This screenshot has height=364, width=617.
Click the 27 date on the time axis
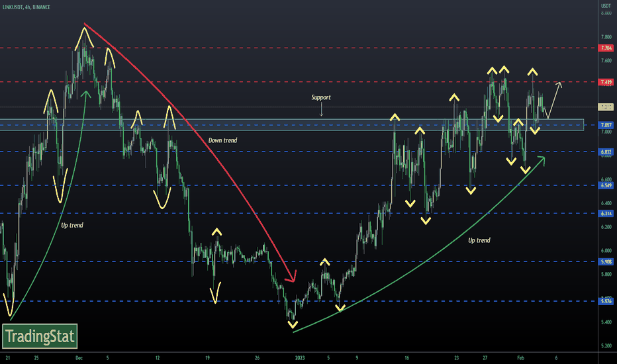(485, 358)
